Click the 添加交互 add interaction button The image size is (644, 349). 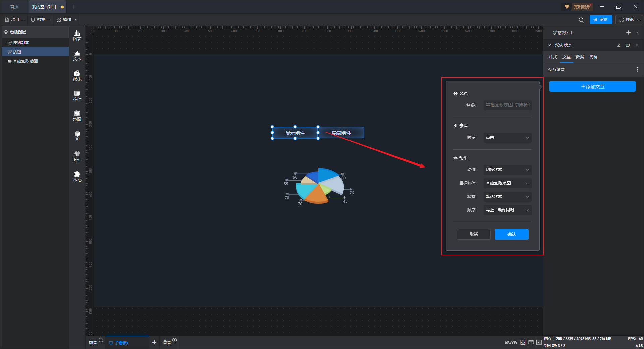592,87
